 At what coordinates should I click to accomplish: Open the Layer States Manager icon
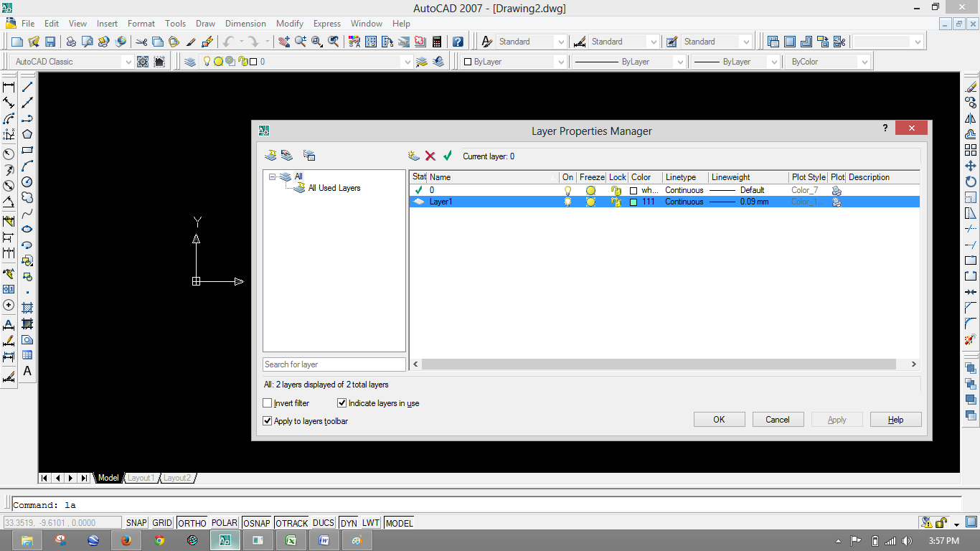coord(309,156)
